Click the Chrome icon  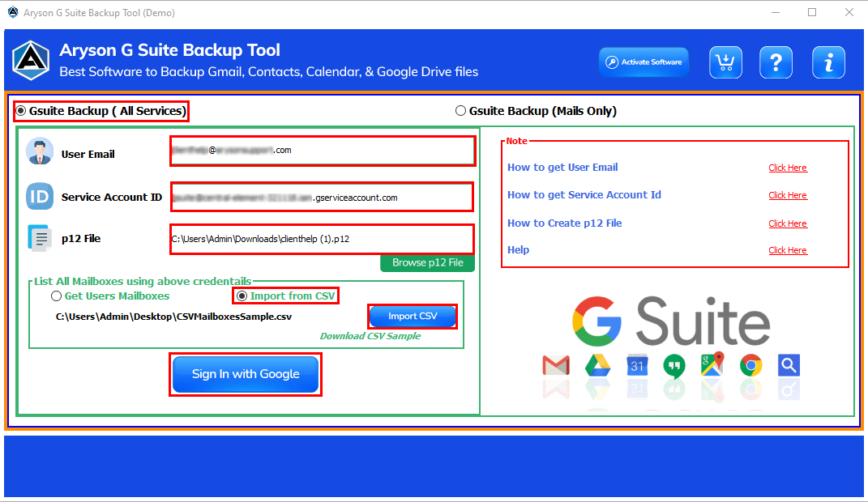click(x=750, y=365)
